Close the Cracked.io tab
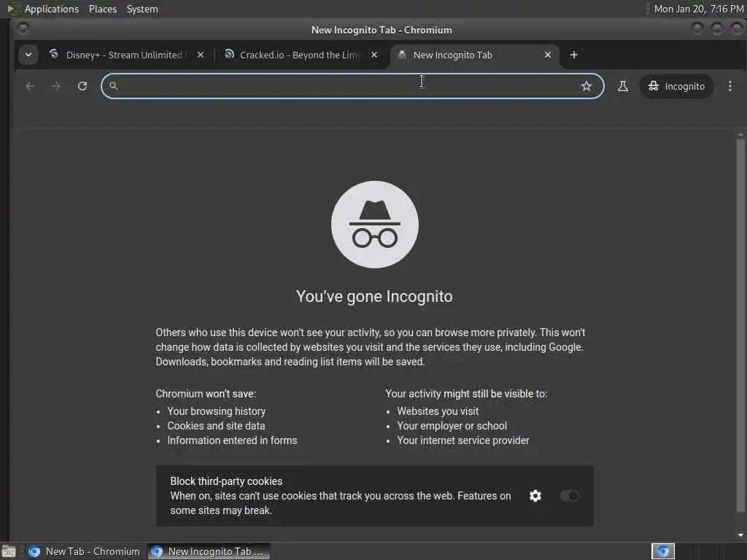This screenshot has height=560, width=747. [x=374, y=55]
